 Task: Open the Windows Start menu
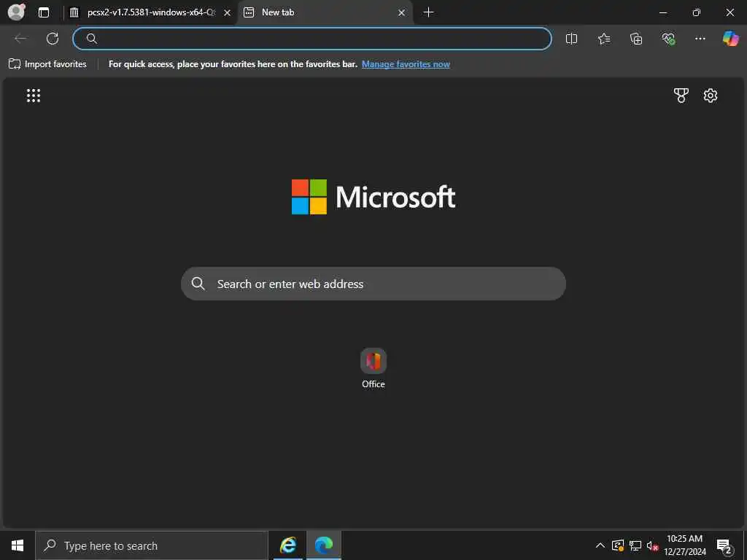[x=18, y=545]
